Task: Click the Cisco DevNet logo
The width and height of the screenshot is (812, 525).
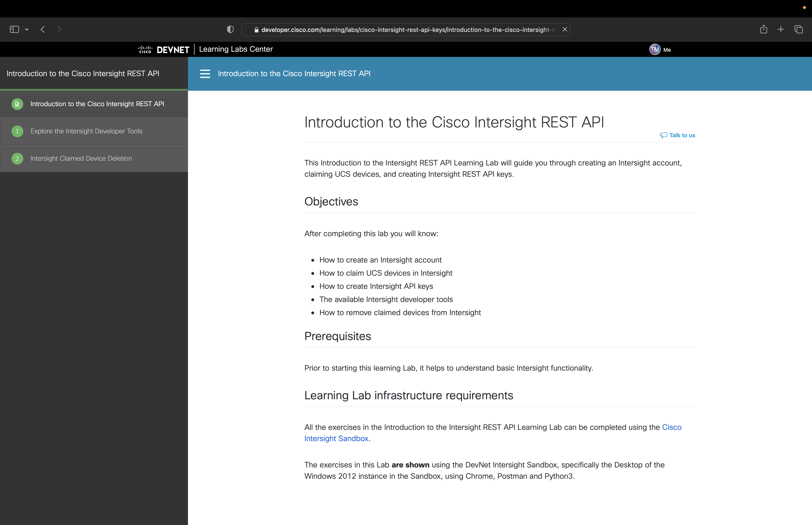Action: click(163, 49)
